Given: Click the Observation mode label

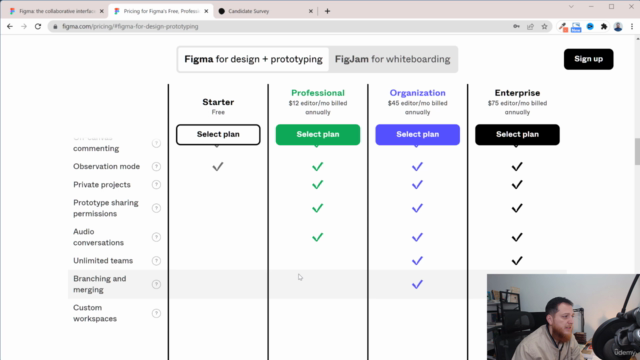Looking at the screenshot, I should [x=107, y=167].
